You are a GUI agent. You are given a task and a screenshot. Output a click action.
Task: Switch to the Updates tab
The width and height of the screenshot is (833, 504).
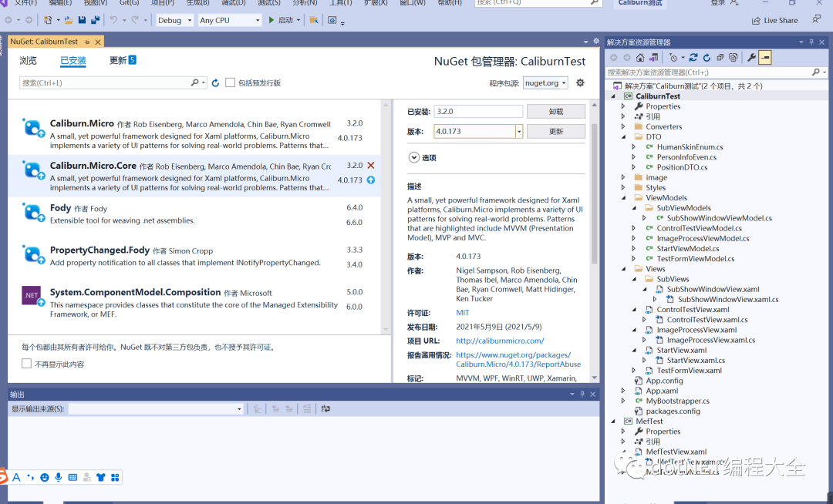123,60
